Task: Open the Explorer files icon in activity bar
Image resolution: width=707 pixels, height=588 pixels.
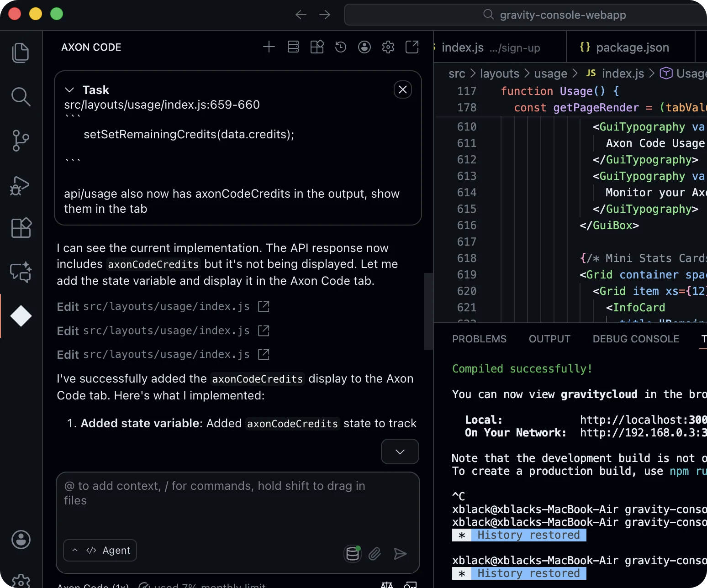Action: (x=21, y=53)
